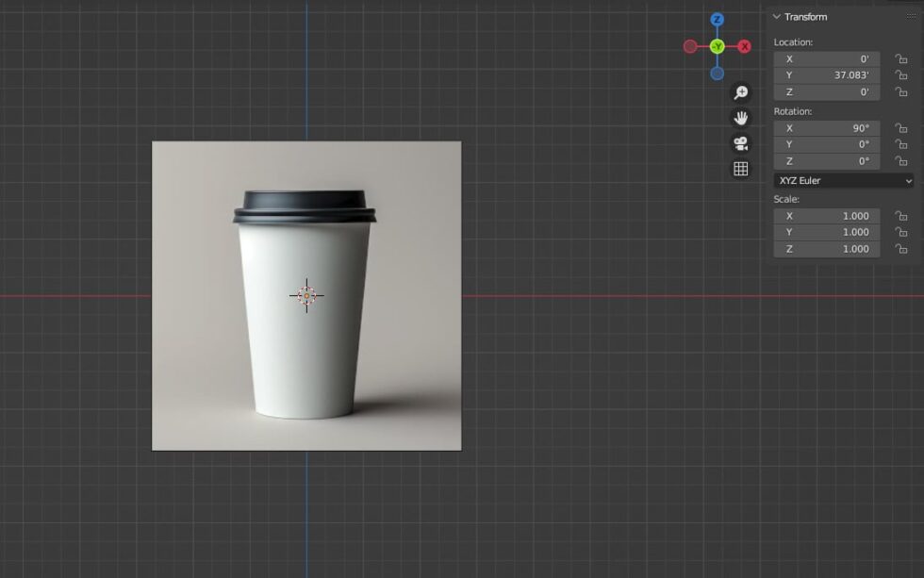Image resolution: width=924 pixels, height=578 pixels.
Task: Click the Transform panel header
Action: [x=806, y=16]
